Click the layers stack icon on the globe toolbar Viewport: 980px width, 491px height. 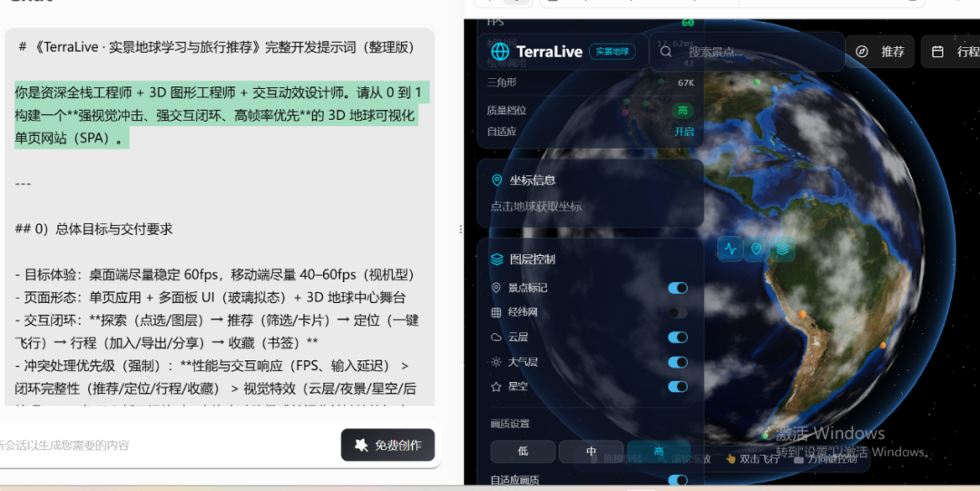click(782, 250)
